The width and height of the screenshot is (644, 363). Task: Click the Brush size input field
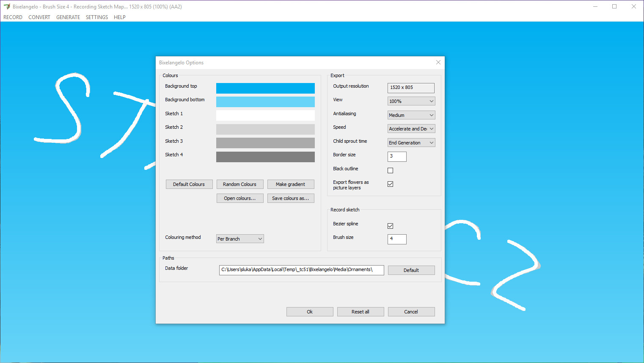tap(397, 239)
